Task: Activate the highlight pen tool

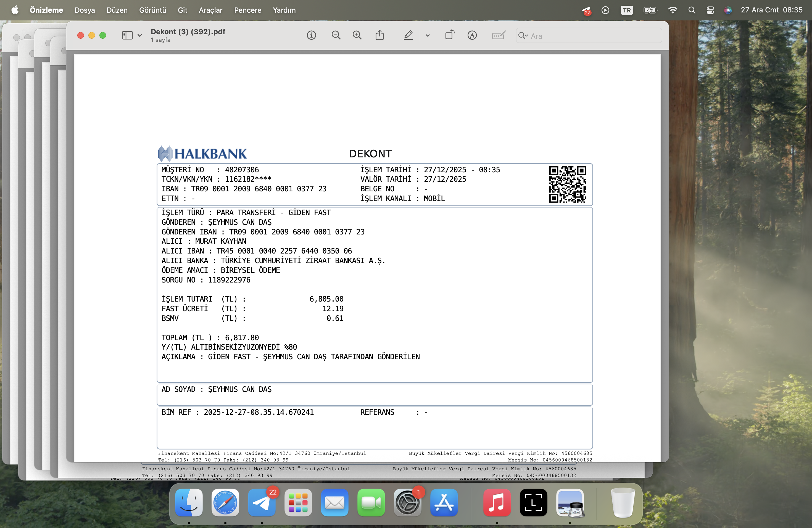Action: 408,35
